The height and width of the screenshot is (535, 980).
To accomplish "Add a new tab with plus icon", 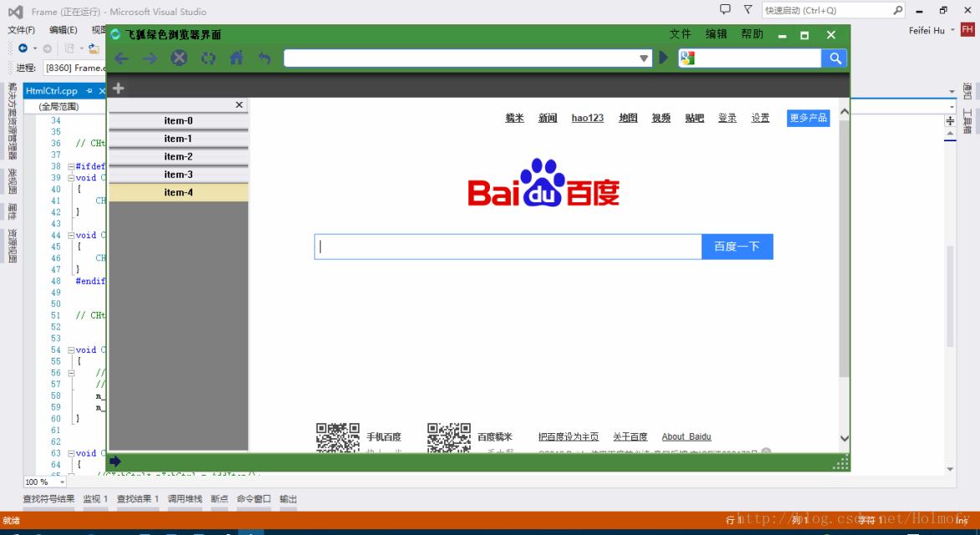I will 118,88.
